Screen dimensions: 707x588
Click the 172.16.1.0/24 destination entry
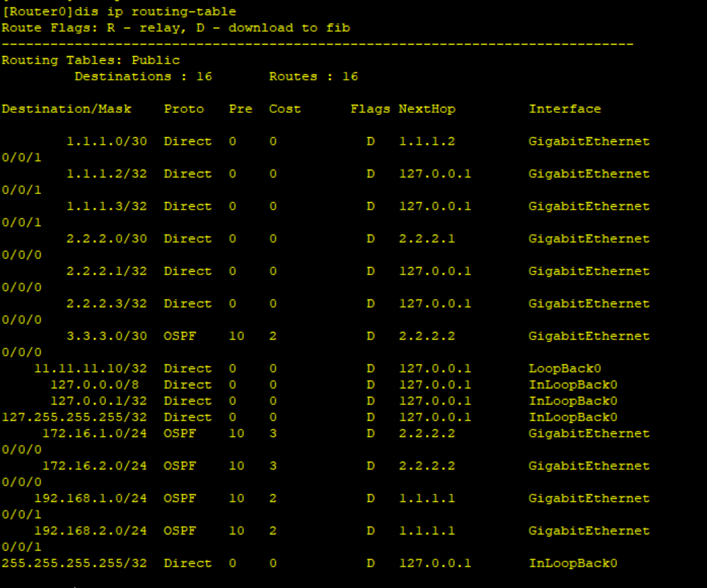point(94,433)
